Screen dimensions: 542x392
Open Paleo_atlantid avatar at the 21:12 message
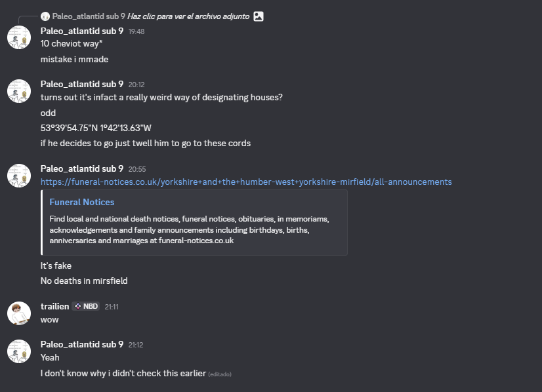(x=19, y=351)
